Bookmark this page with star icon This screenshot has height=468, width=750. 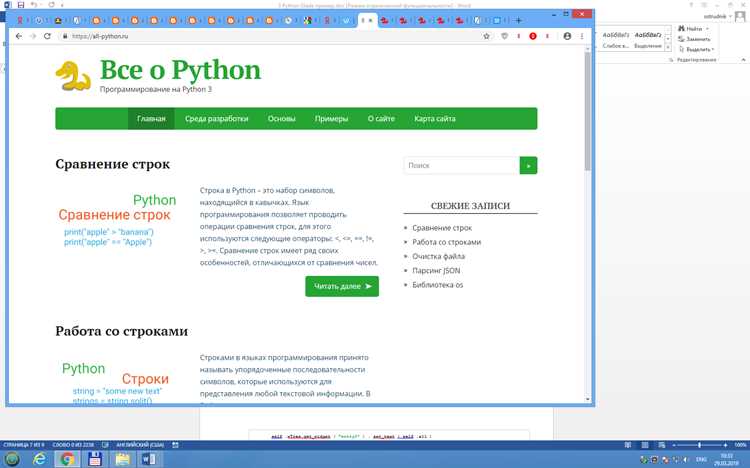(x=486, y=36)
